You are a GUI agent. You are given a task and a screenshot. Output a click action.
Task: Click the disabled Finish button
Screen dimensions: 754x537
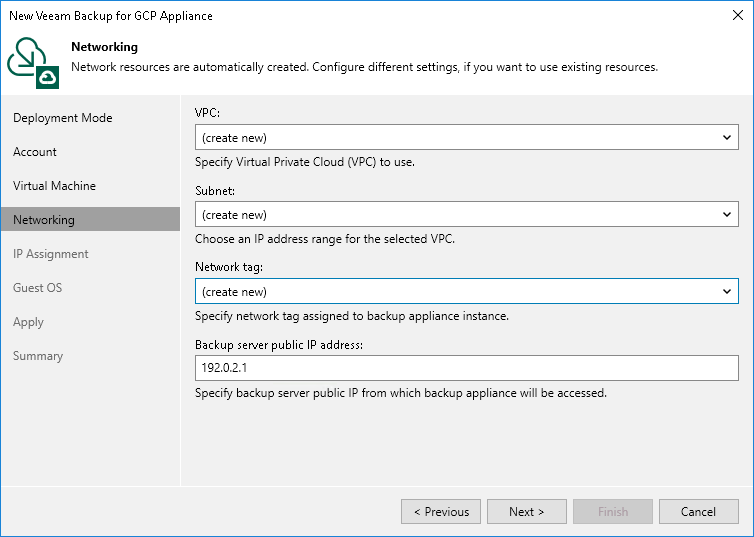tap(613, 512)
